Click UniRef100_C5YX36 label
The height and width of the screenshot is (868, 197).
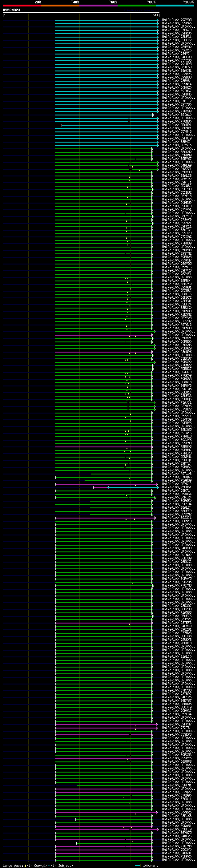pyautogui.click(x=177, y=60)
